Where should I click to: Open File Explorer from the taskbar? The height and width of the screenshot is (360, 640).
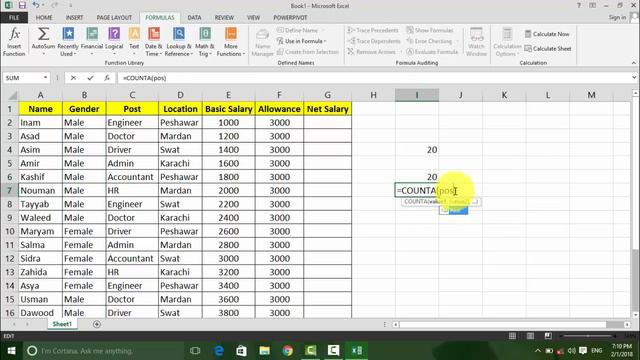point(264,351)
